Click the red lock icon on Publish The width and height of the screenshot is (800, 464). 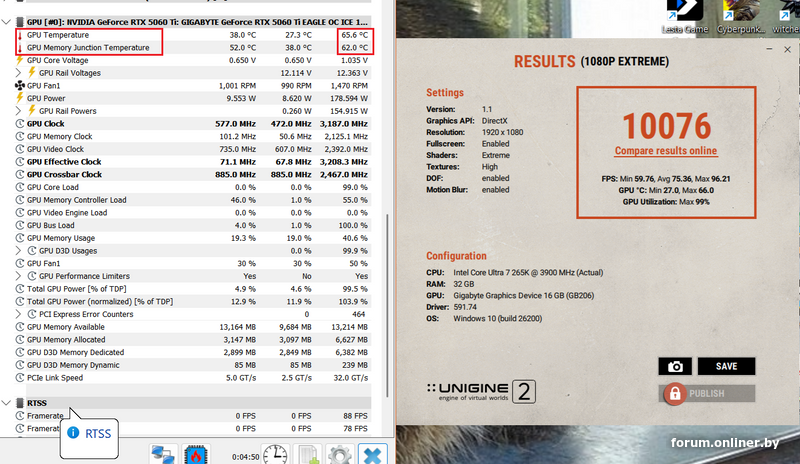(x=674, y=394)
